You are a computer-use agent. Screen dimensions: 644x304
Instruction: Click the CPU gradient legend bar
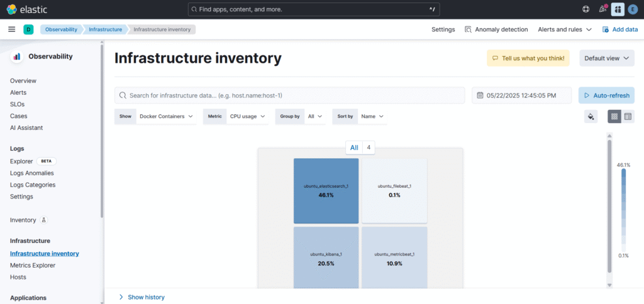point(623,210)
